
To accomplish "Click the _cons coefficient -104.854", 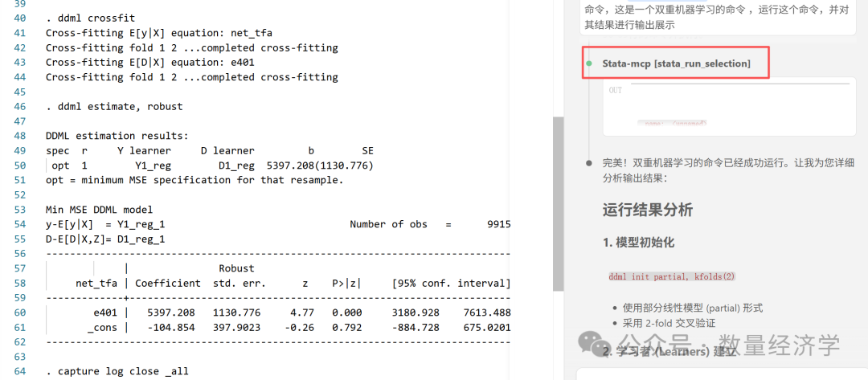I will [x=170, y=328].
